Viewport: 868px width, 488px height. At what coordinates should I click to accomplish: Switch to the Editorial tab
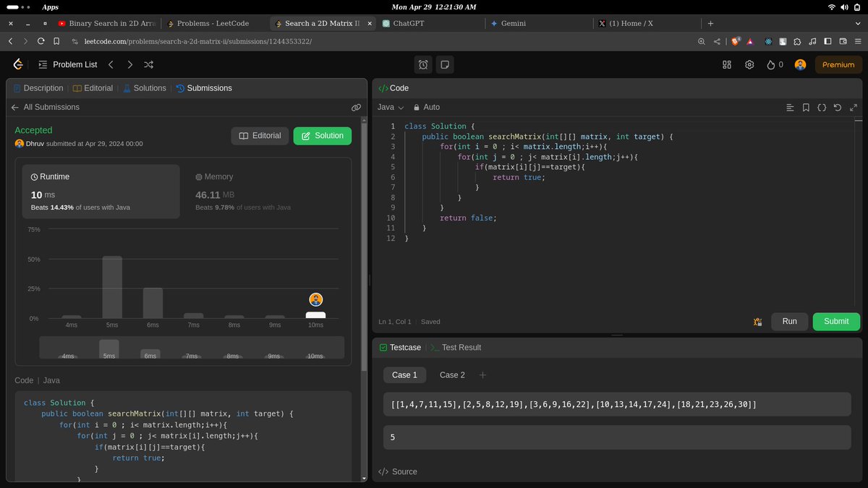coord(93,88)
